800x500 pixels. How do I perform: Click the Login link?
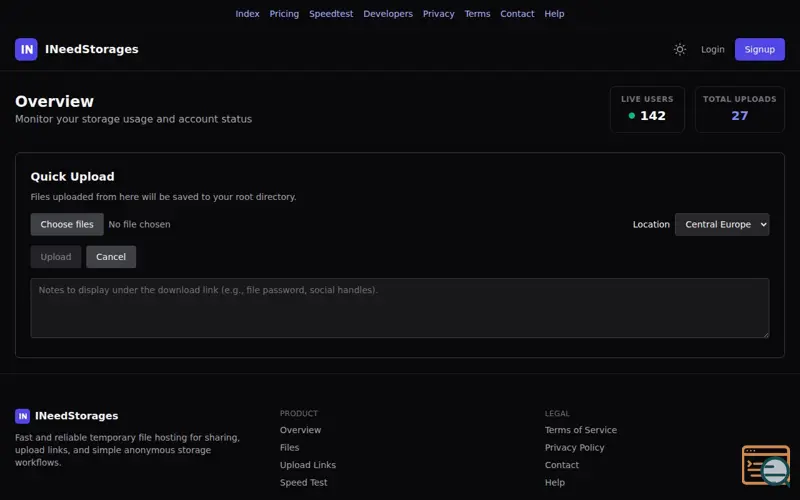pos(712,49)
